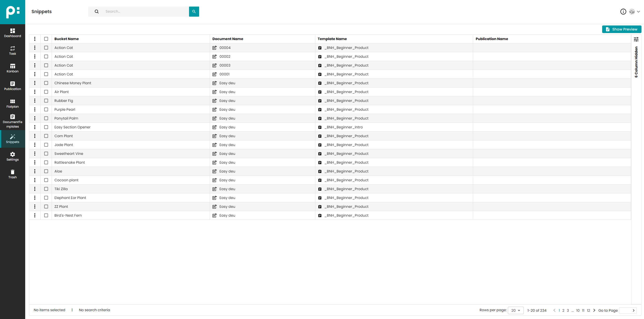Open DocumentTemplates in the sidebar
Image resolution: width=644 pixels, height=319 pixels.
pyautogui.click(x=12, y=121)
